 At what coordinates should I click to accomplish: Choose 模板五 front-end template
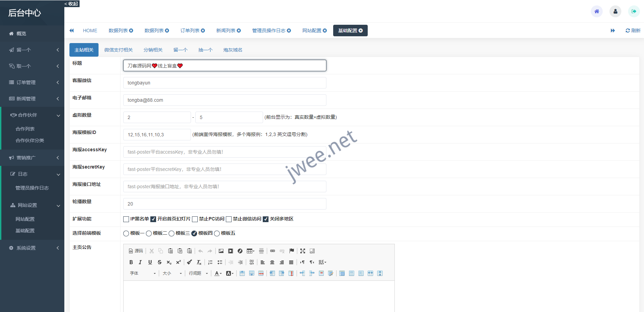tap(217, 233)
